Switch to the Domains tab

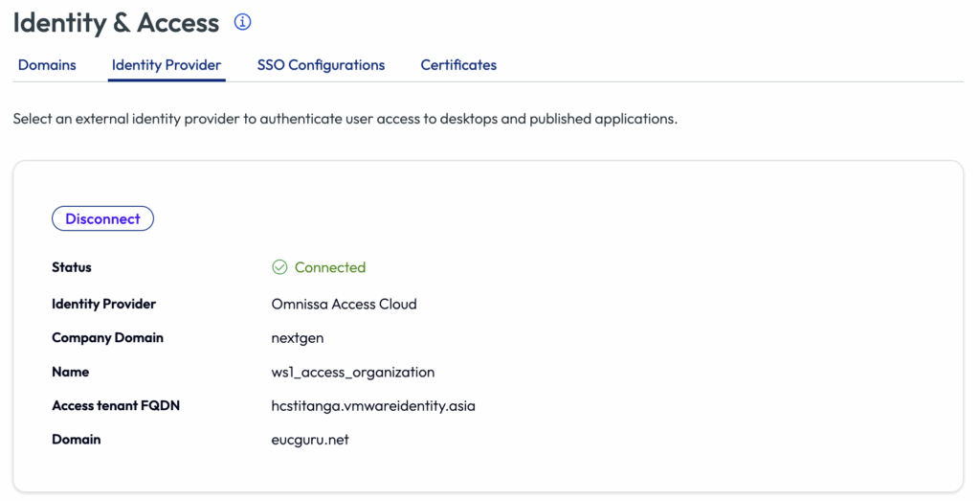pos(47,65)
